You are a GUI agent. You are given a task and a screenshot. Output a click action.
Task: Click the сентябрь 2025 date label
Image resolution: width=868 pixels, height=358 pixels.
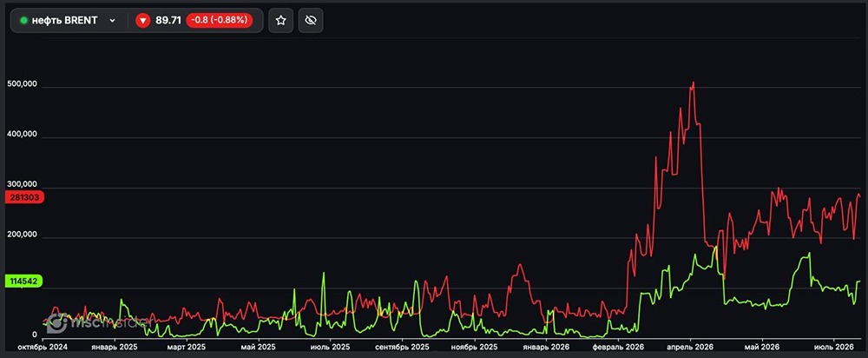[403, 348]
